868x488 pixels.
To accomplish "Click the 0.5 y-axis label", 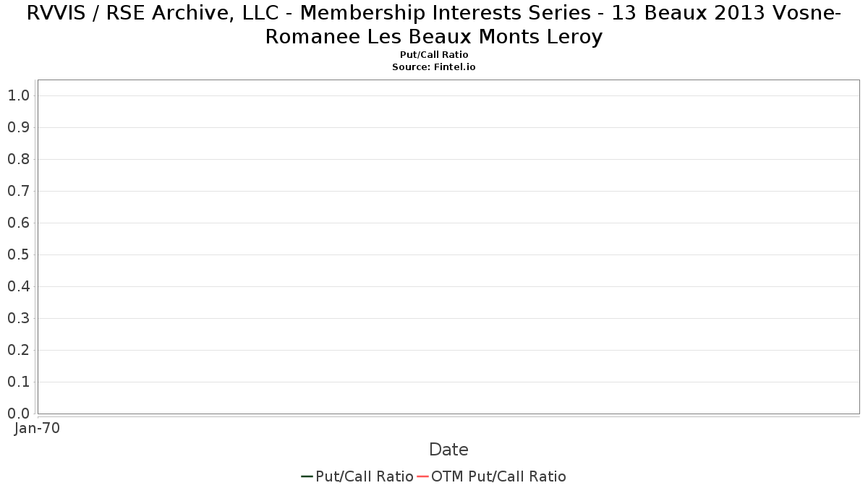I will click(x=18, y=254).
